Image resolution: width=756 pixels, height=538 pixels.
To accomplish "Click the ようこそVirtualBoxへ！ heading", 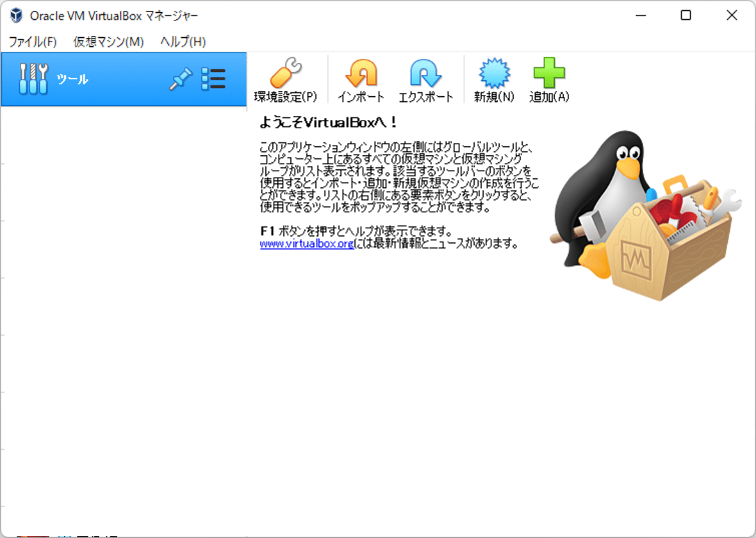I will tap(328, 122).
